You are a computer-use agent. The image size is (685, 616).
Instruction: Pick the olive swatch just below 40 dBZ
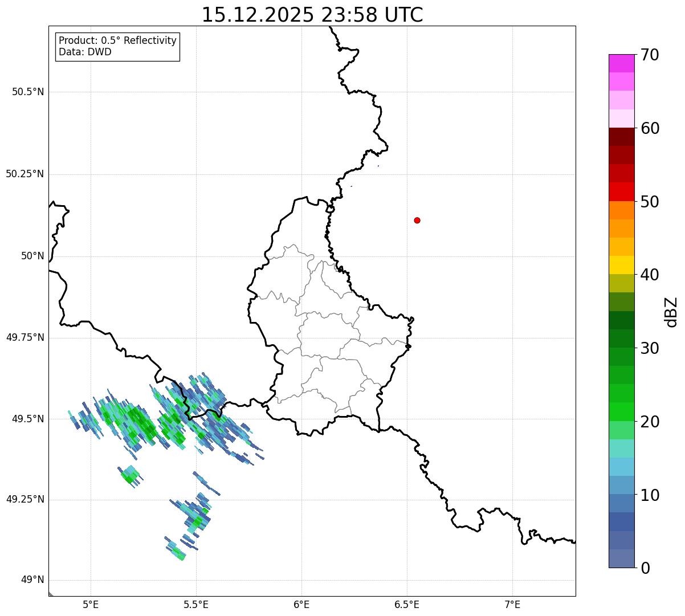pos(622,284)
